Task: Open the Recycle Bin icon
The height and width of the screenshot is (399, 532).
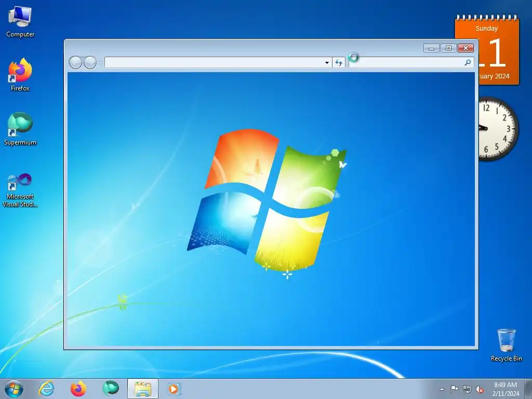Action: (506, 345)
